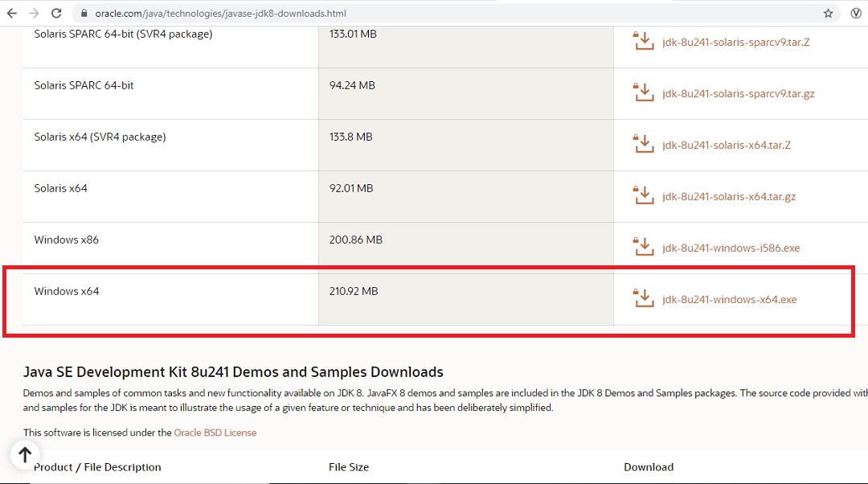The image size is (868, 484).
Task: Click the download icon for jdk-8u241-solaris-x64.tar.gz
Action: 643,195
